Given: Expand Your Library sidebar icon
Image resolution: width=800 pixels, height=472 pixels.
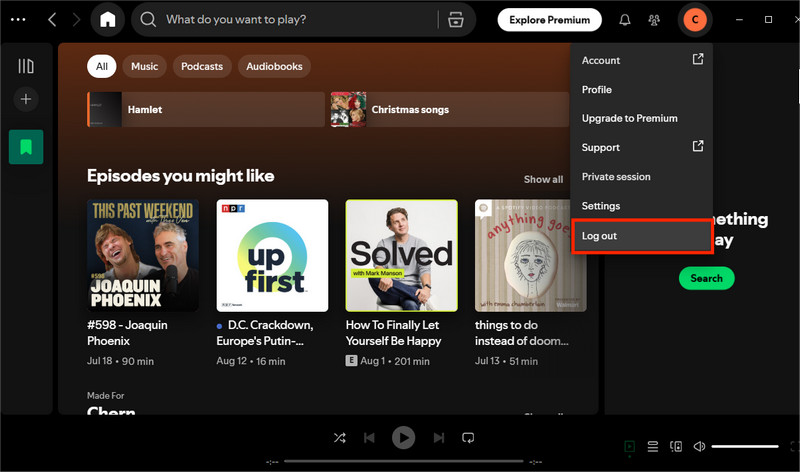Looking at the screenshot, I should pos(26,66).
